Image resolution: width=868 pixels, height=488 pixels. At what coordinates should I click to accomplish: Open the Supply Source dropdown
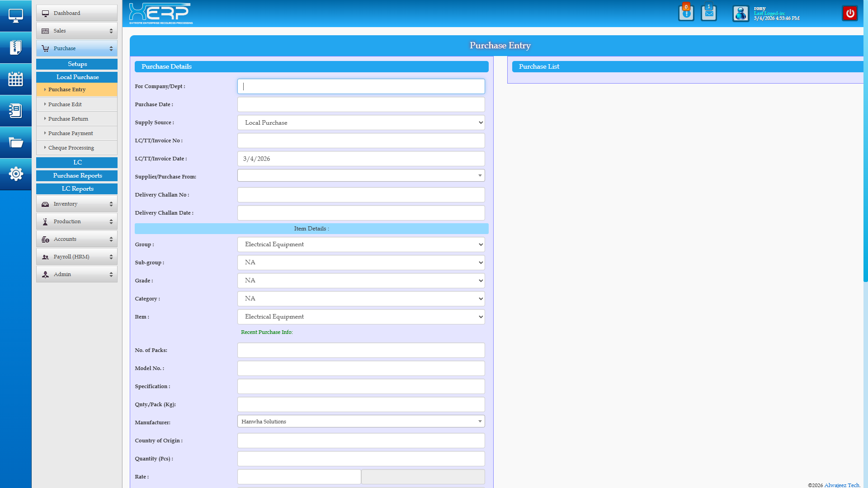[x=361, y=122]
